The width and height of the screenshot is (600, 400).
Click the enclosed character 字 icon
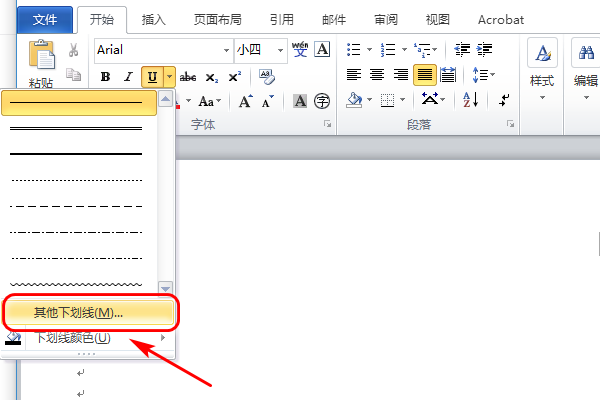tap(322, 101)
